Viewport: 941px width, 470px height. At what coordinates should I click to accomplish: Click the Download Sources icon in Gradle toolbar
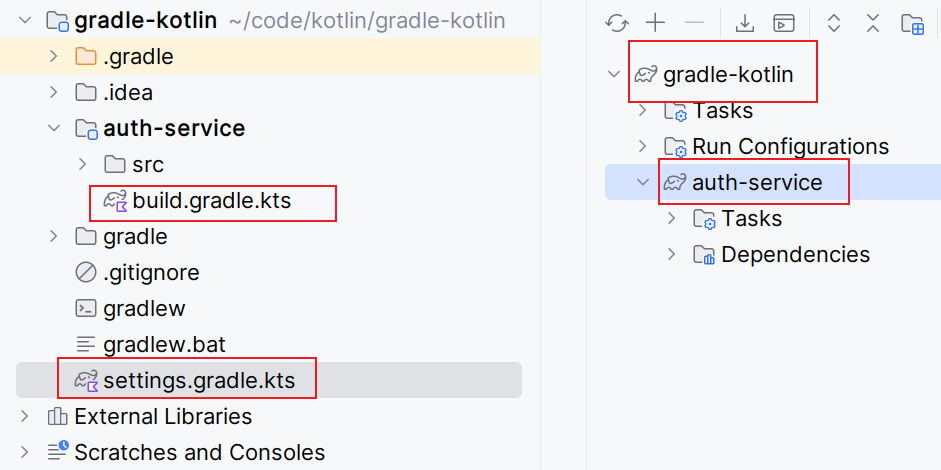[x=744, y=23]
